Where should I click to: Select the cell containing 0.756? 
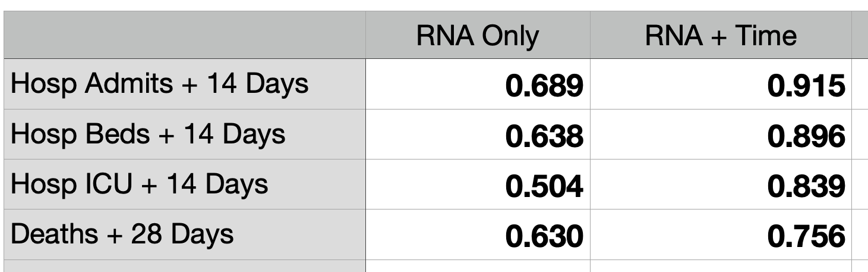(x=721, y=234)
